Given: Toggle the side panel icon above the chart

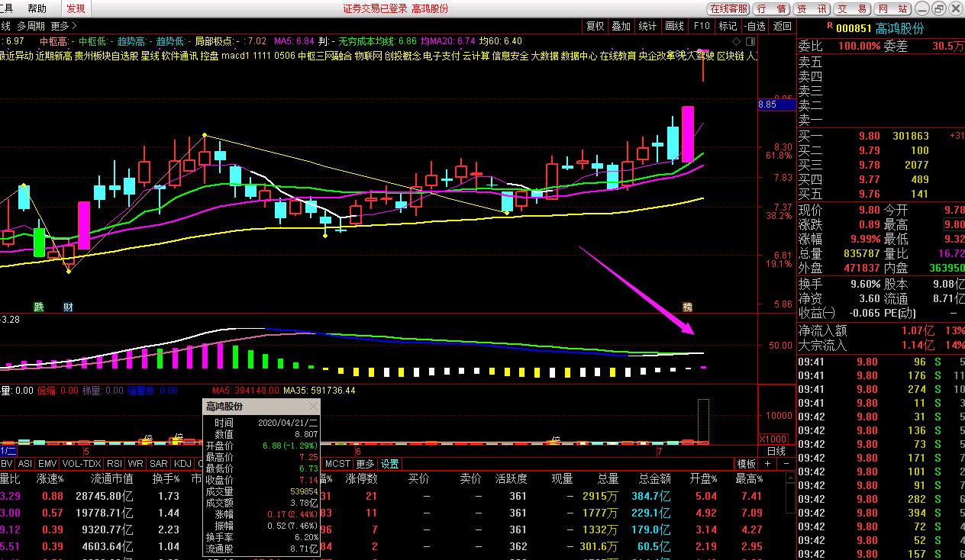Looking at the screenshot, I should (x=750, y=40).
